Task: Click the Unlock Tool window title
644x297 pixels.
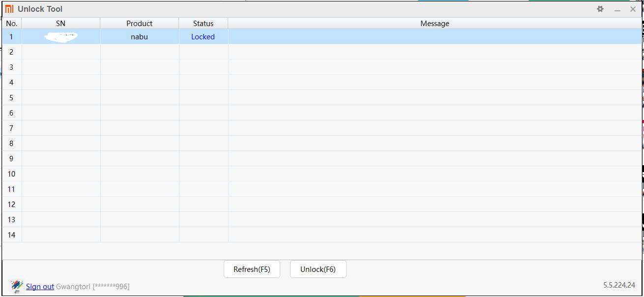Action: coord(40,9)
